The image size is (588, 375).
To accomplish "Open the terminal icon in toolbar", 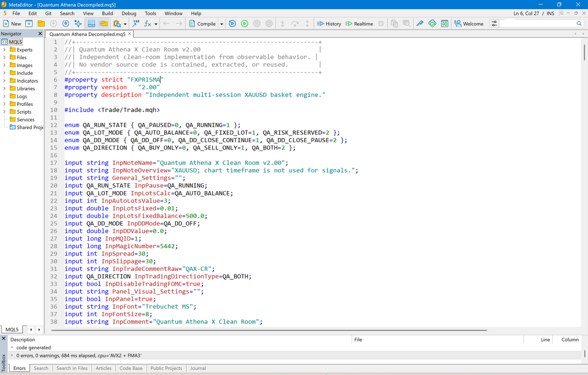I will pyautogui.click(x=444, y=24).
